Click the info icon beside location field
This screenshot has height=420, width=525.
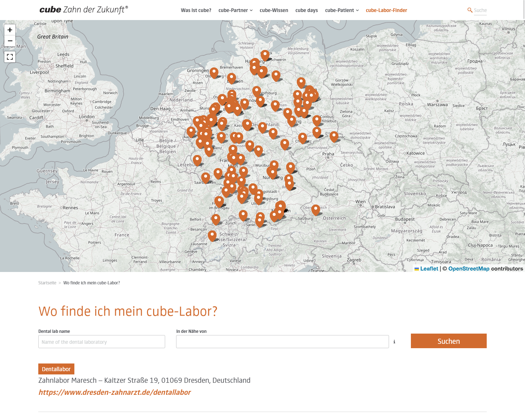tap(394, 342)
